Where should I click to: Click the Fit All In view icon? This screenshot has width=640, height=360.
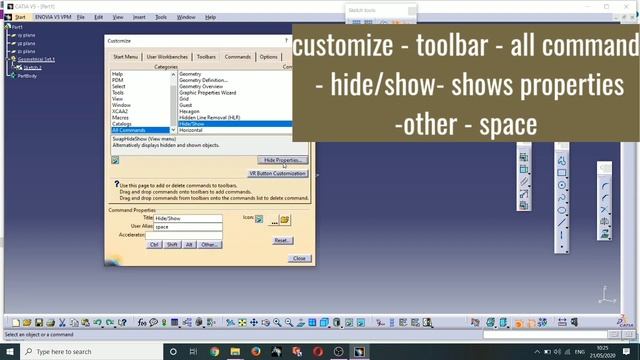(x=242, y=323)
